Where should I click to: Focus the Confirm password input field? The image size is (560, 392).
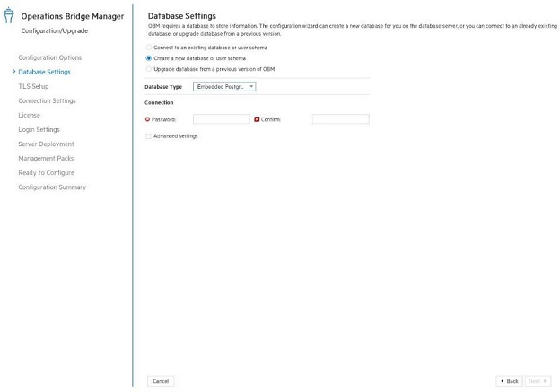click(x=341, y=119)
